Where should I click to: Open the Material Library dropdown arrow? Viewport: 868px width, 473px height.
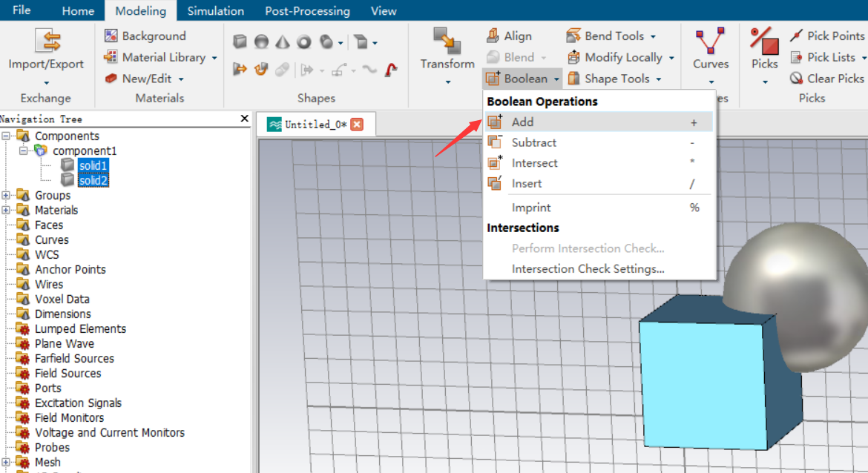tap(214, 58)
